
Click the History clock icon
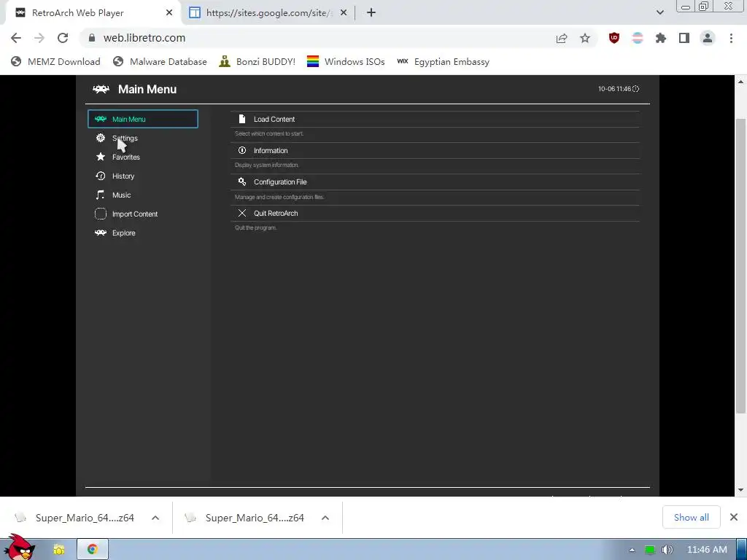101,176
